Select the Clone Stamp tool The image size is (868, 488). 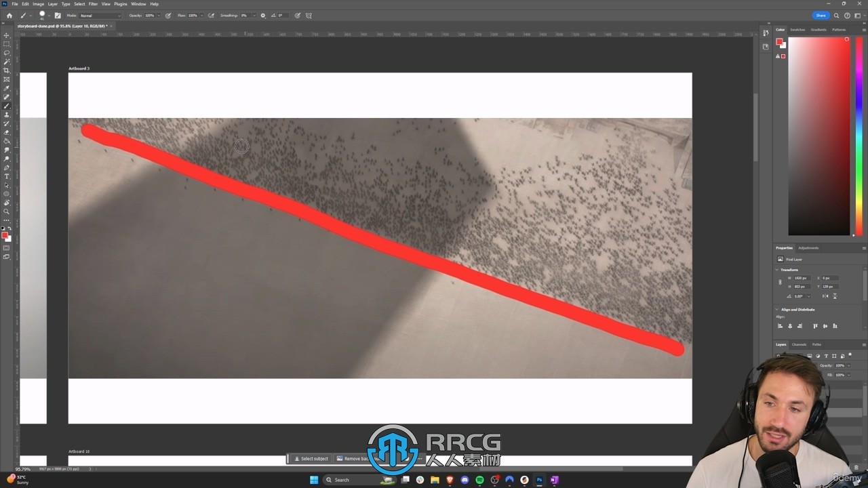pos(7,115)
